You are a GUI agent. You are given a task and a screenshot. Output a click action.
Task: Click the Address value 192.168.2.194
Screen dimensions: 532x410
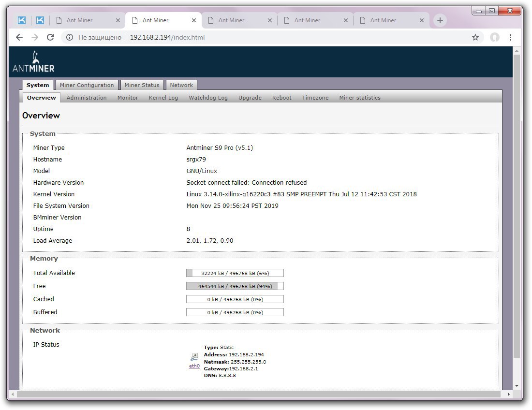tap(246, 355)
